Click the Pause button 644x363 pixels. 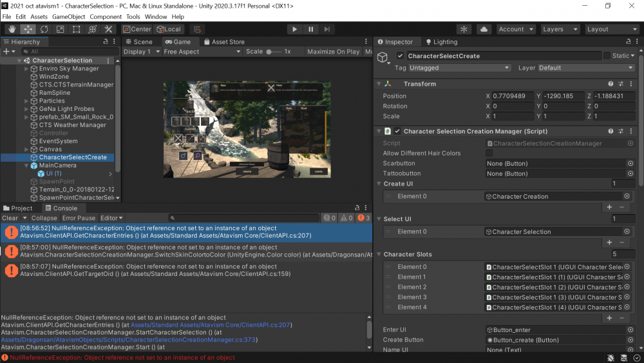tap(311, 29)
